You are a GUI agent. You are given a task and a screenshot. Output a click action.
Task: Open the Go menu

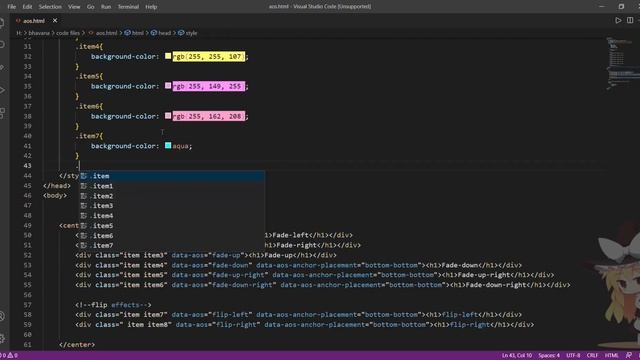coord(91,7)
